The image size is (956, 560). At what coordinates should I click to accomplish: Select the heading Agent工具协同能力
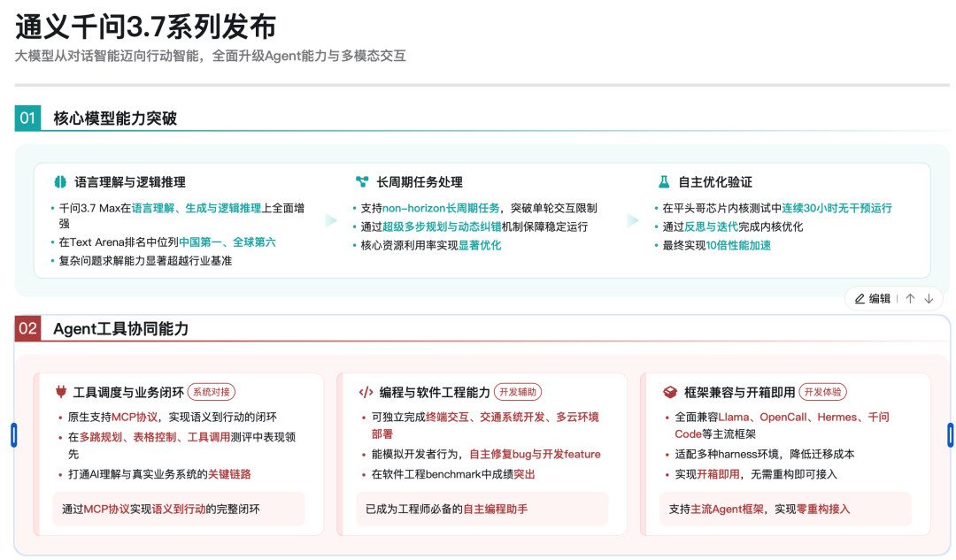[120, 329]
